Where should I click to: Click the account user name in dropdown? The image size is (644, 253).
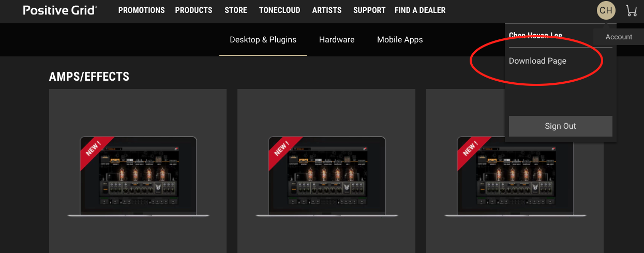535,36
